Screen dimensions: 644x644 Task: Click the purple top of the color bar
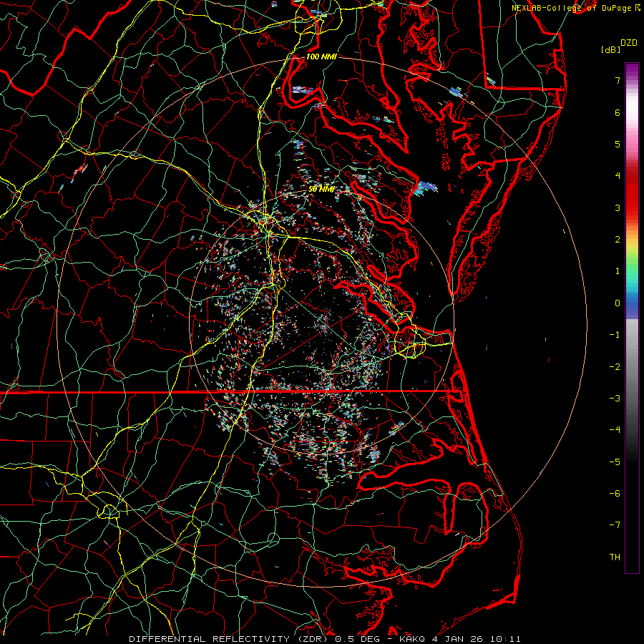(x=632, y=69)
